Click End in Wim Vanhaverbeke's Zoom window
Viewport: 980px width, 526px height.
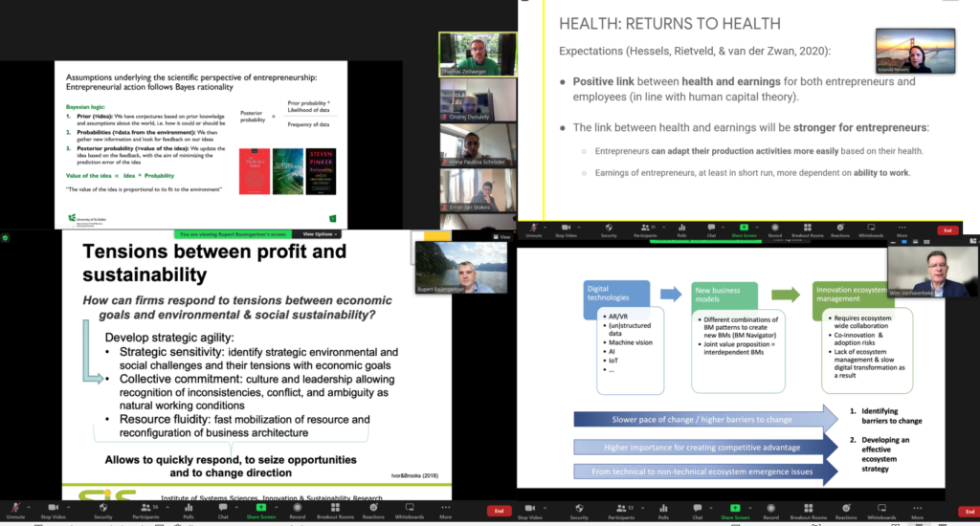(969, 512)
